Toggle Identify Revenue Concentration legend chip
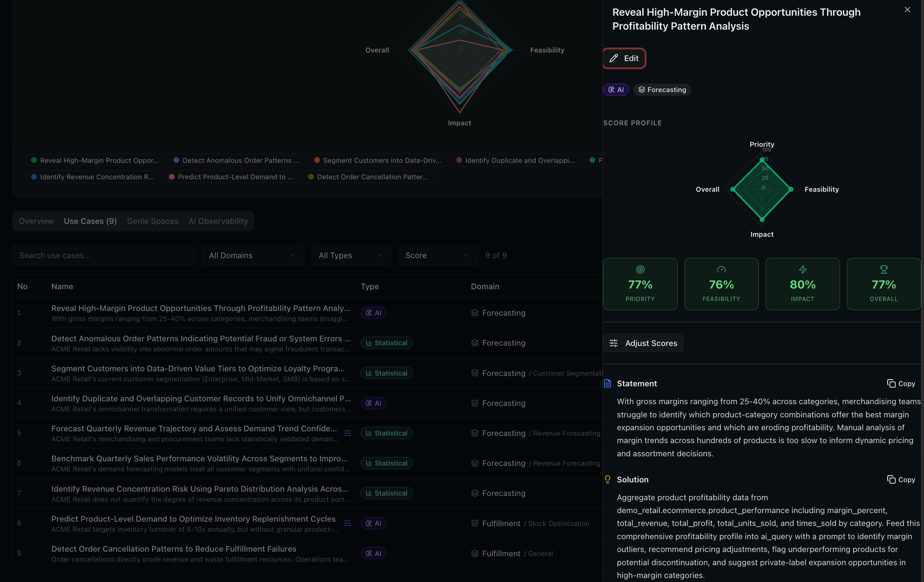The width and height of the screenshot is (924, 582). (x=92, y=177)
